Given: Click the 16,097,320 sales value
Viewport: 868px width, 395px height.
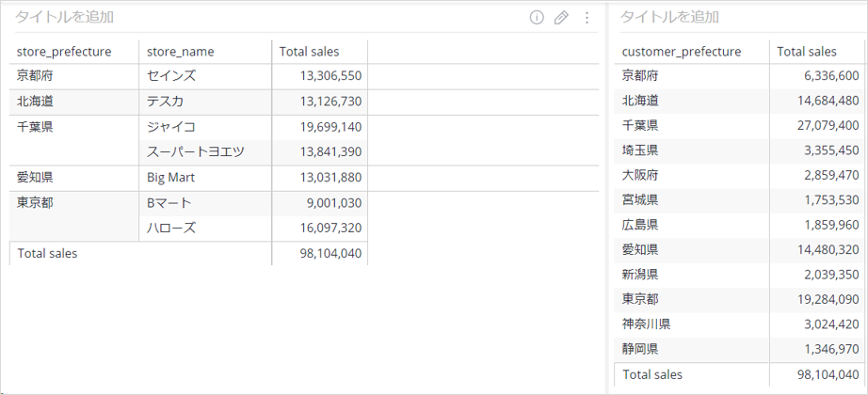Looking at the screenshot, I should pyautogui.click(x=330, y=228).
